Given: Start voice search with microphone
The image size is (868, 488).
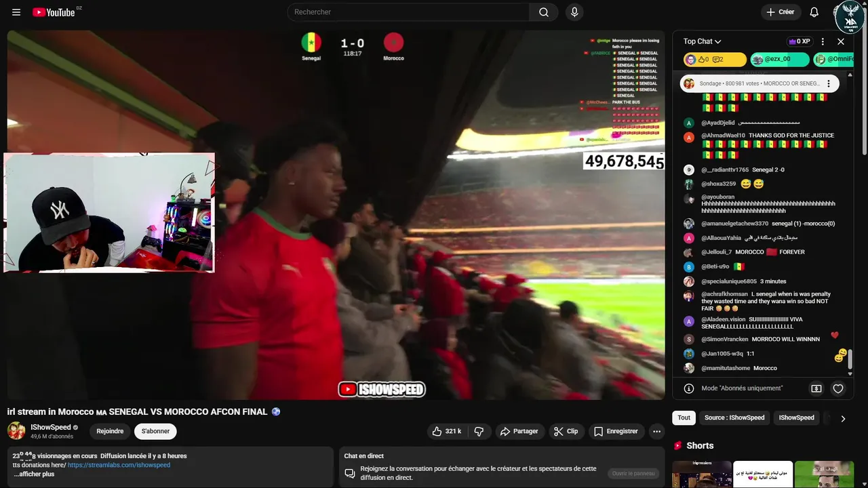Looking at the screenshot, I should (574, 12).
